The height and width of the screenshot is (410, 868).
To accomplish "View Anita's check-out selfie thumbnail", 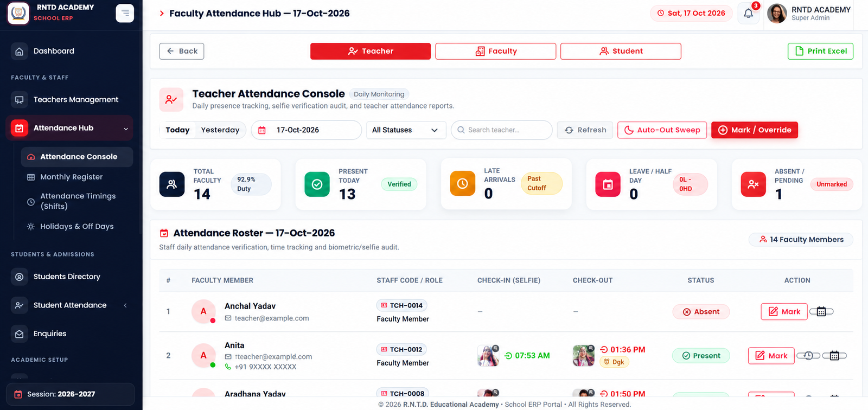I will tap(584, 355).
